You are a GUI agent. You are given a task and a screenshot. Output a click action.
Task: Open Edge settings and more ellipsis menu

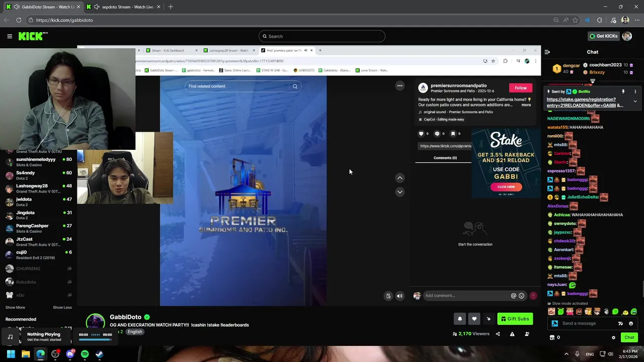point(636,20)
